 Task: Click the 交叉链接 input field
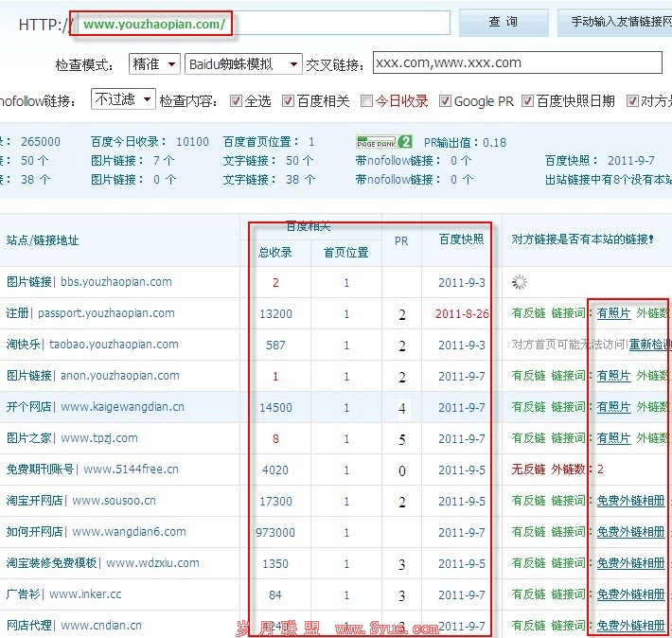(517, 62)
